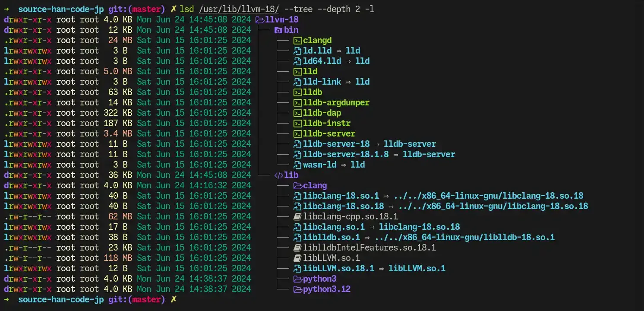
Task: Click the symlink icon beside libclang.so.1
Action: (297, 227)
